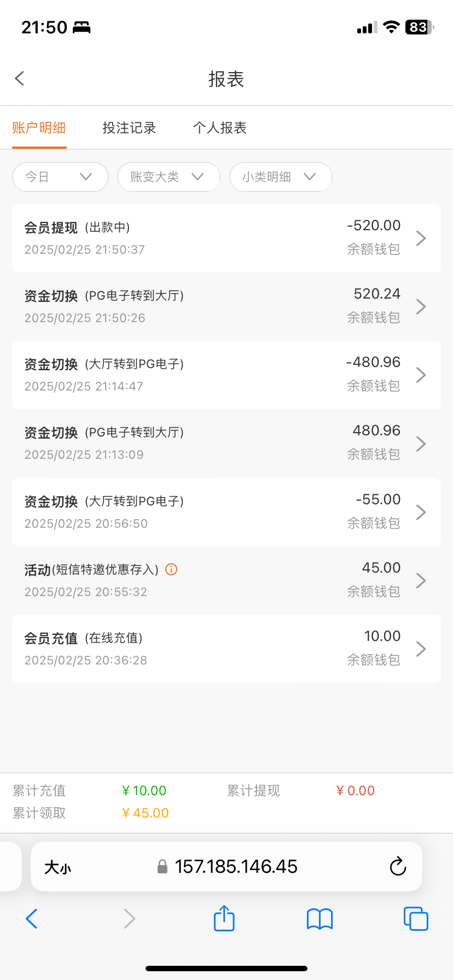Open the 小类明细 subcategory dropdown

281,177
